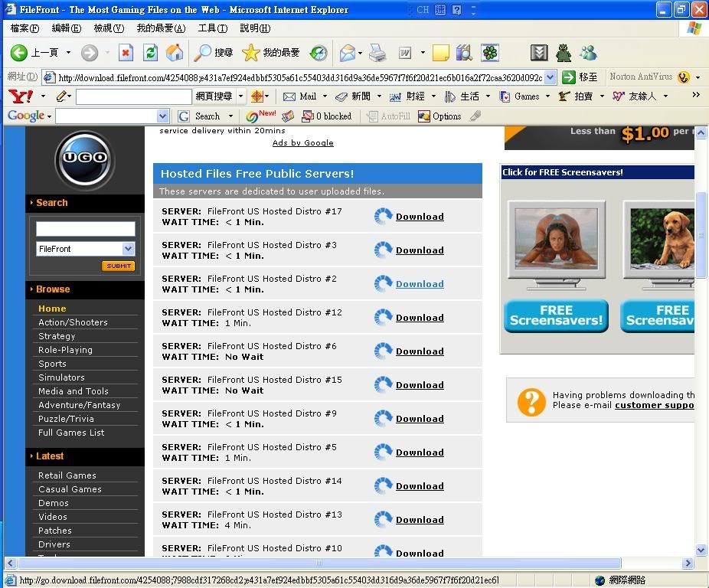709x588 pixels.
Task: Click the UGO logo
Action: point(84,160)
